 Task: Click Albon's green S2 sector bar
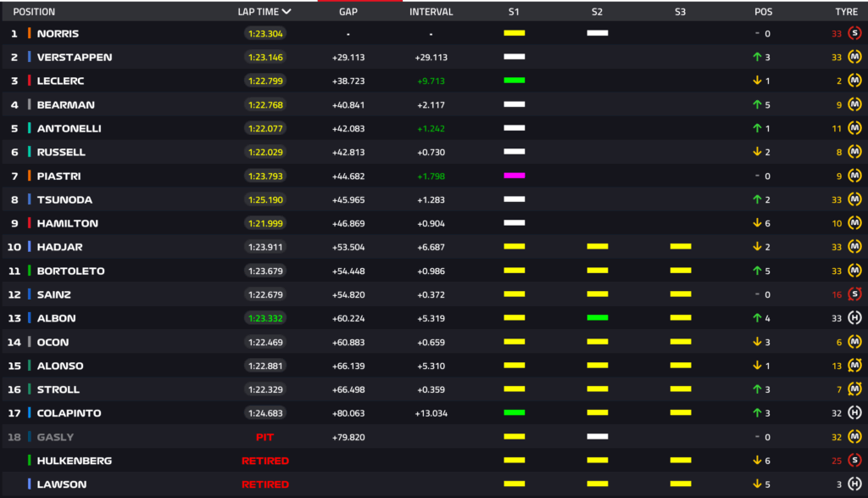point(598,318)
